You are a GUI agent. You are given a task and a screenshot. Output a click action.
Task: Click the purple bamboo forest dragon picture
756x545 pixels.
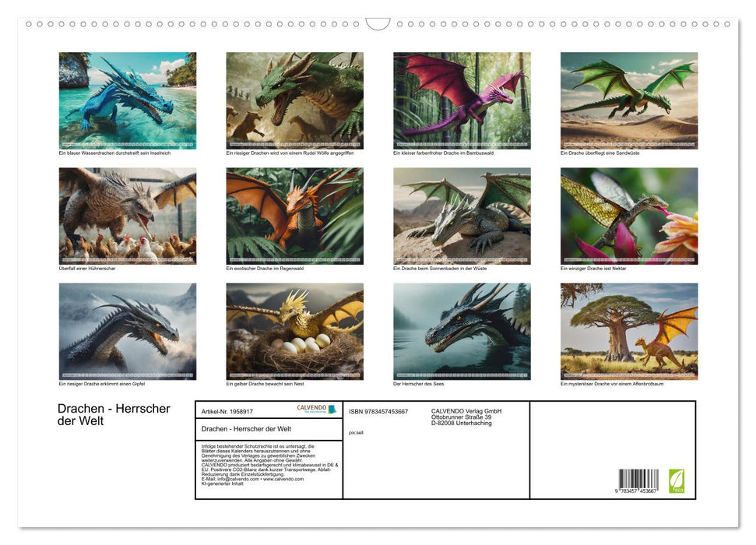[x=462, y=99]
